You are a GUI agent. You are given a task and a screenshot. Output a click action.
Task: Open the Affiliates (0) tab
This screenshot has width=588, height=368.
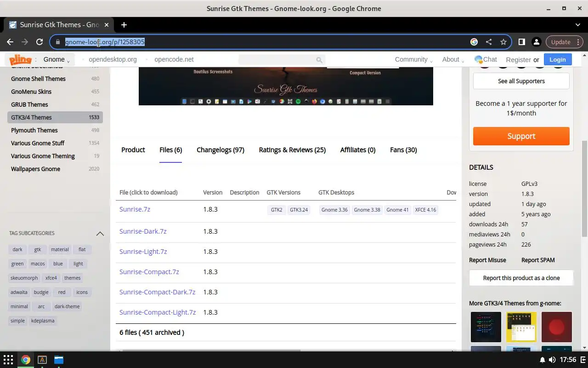click(x=358, y=150)
